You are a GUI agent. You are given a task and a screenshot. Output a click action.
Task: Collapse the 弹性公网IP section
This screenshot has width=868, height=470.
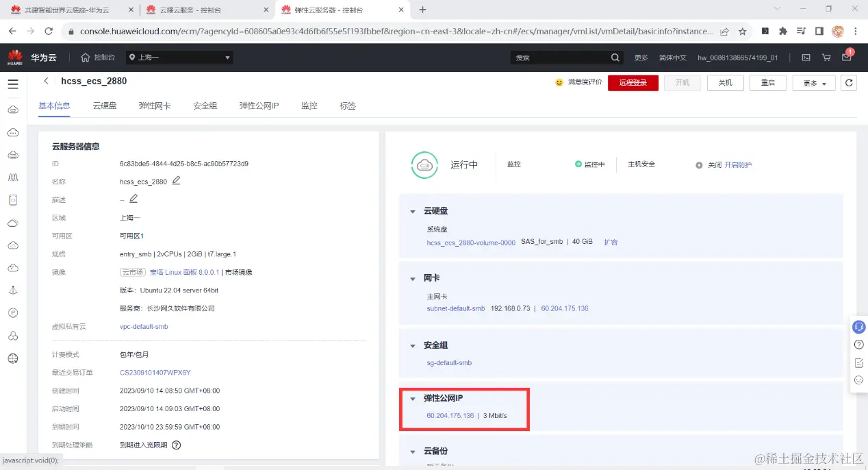tap(413, 398)
